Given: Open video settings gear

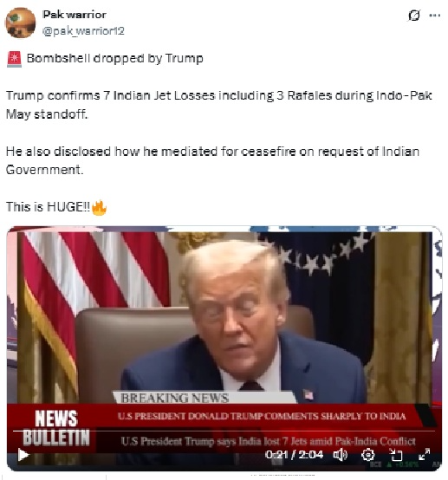Looking at the screenshot, I should coord(368,455).
